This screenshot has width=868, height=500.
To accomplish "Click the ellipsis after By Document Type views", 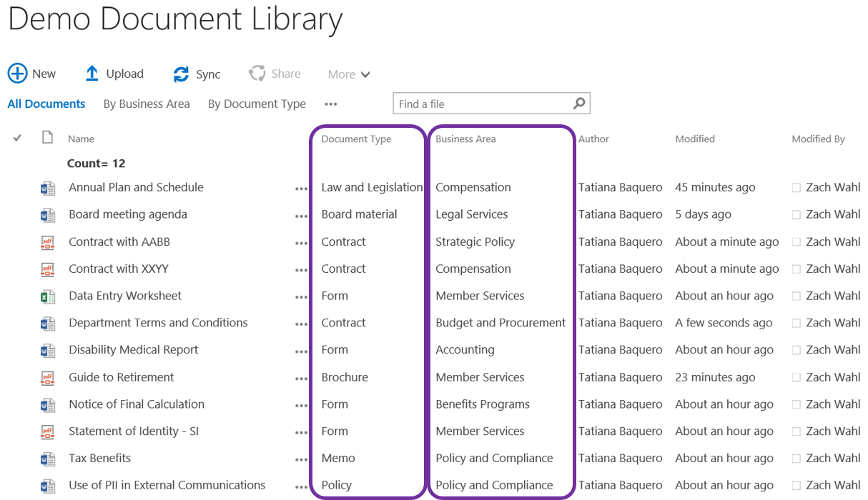I will (330, 106).
